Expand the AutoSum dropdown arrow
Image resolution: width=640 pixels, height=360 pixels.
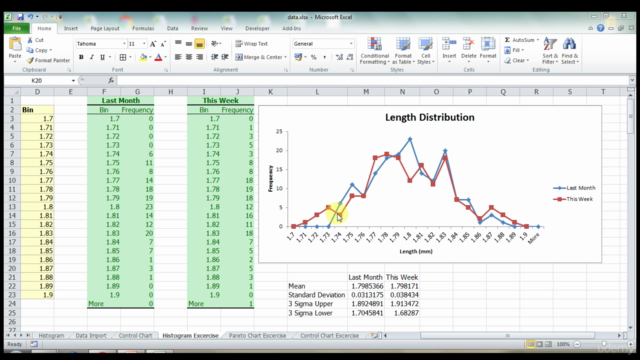538,40
